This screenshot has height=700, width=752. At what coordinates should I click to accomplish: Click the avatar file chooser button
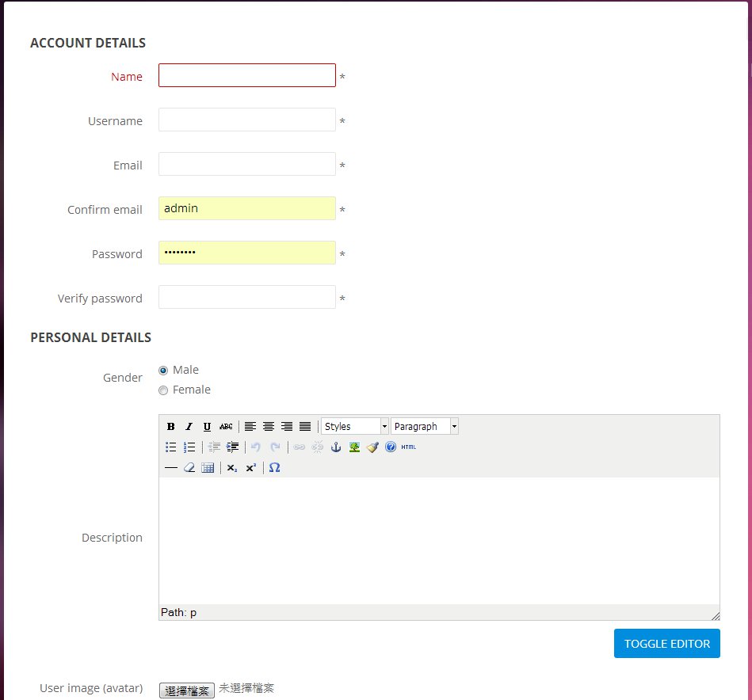click(187, 690)
